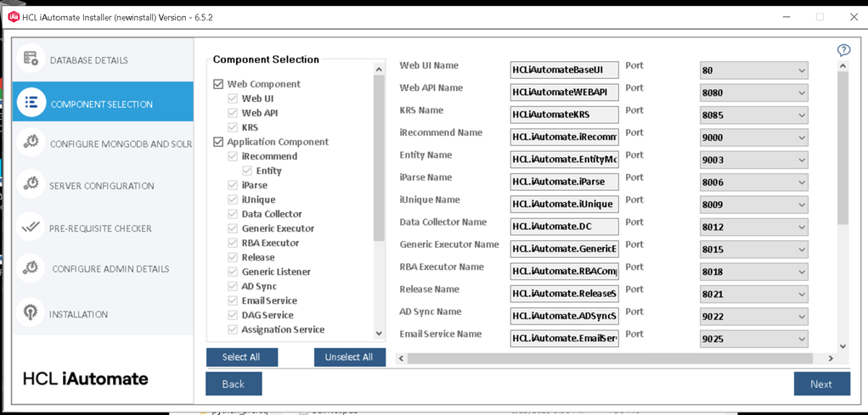Image resolution: width=868 pixels, height=415 pixels.
Task: Toggle the AD Sync checkbox
Action: [x=233, y=287]
